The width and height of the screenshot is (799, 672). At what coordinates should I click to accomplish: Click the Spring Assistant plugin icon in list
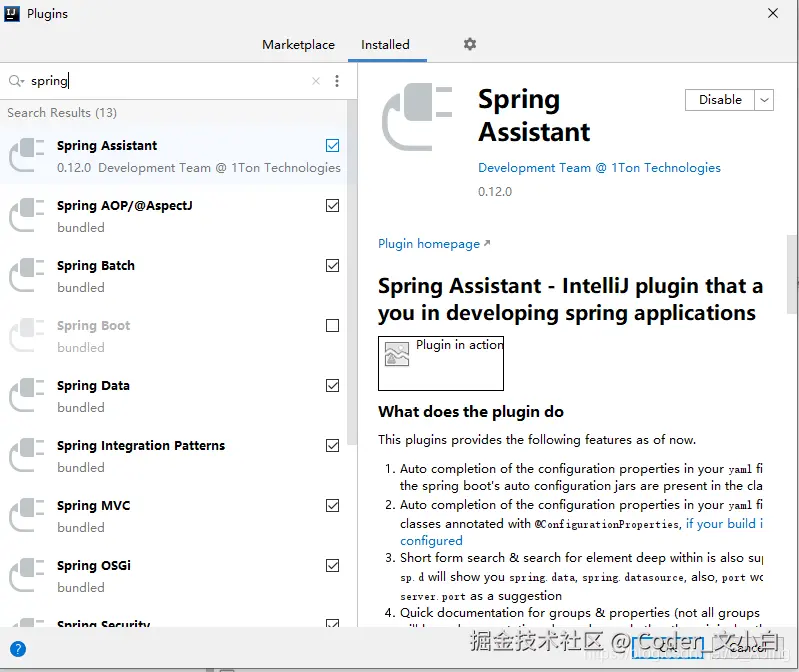point(27,155)
